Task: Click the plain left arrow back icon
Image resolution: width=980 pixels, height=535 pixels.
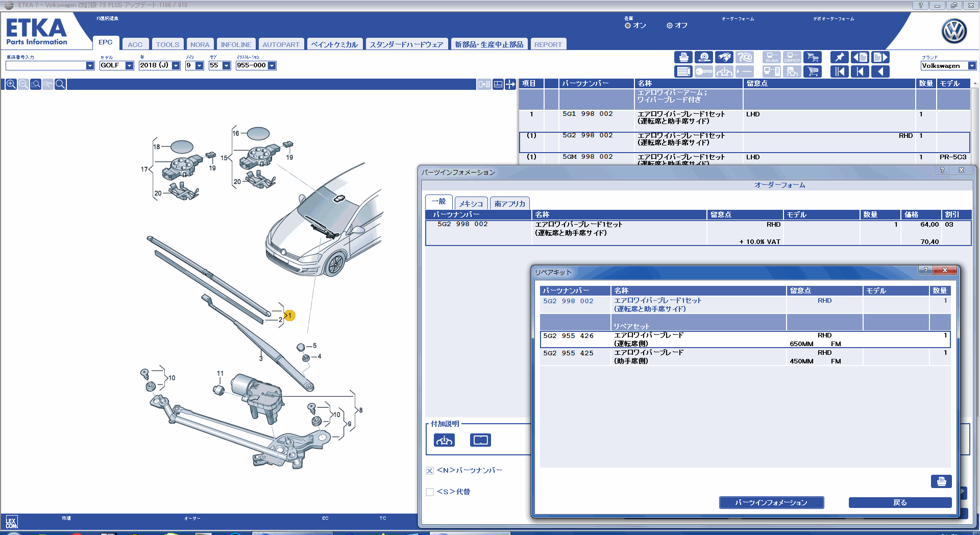Action: 880,71
